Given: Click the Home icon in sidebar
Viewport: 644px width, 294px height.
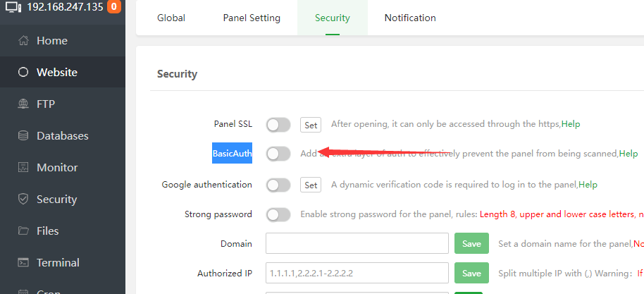Looking at the screenshot, I should pos(23,41).
